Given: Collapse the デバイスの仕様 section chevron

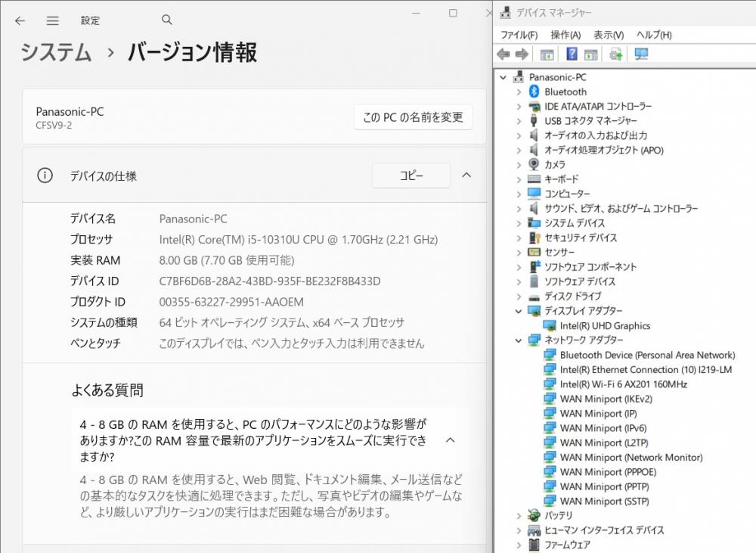Looking at the screenshot, I should click(x=466, y=176).
